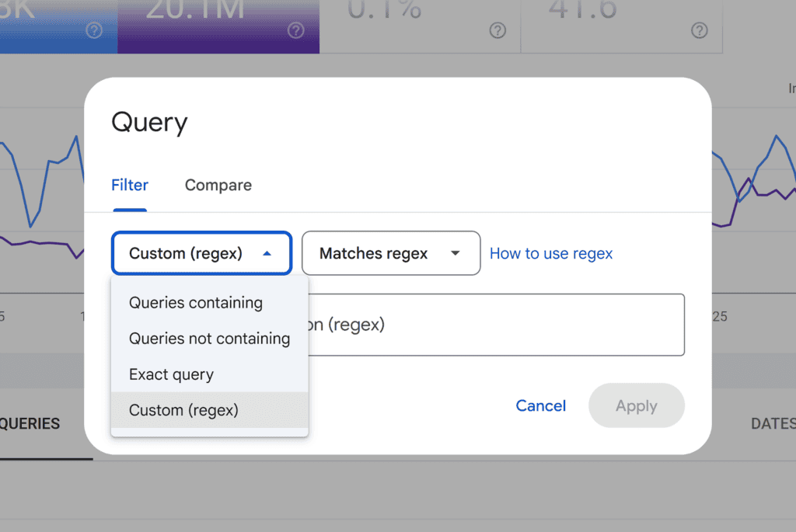This screenshot has width=796, height=532.
Task: Click help icon on 41.6 position card
Action: (699, 30)
